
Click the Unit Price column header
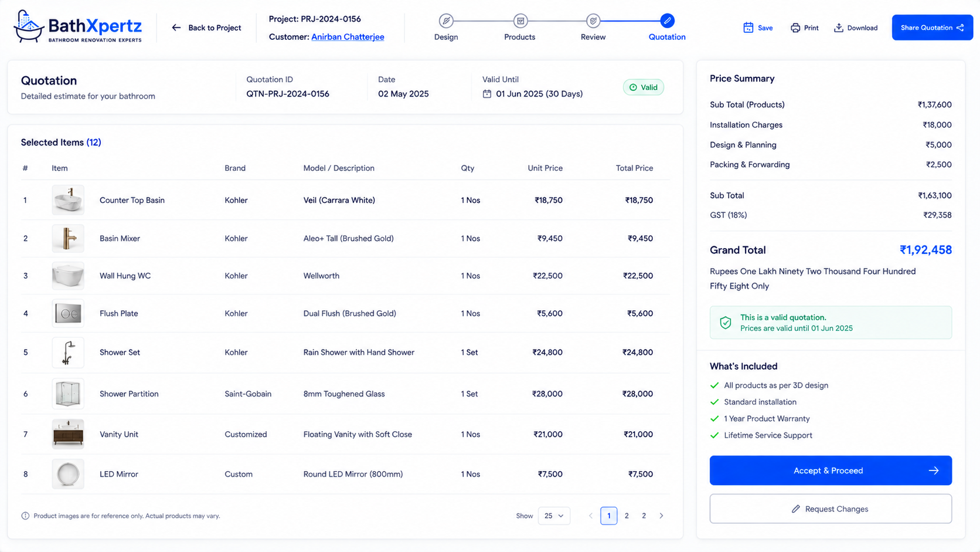coord(545,168)
